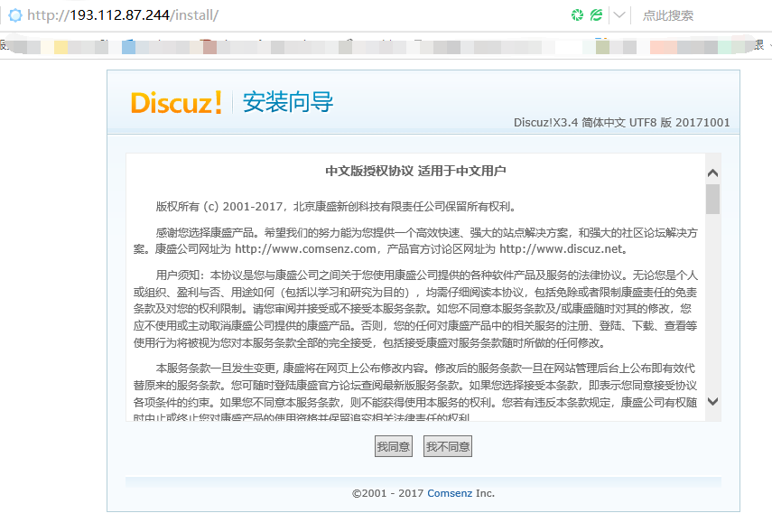Select the address bar URL 193.112.87.244/install/
The width and height of the screenshot is (772, 532).
(x=123, y=15)
